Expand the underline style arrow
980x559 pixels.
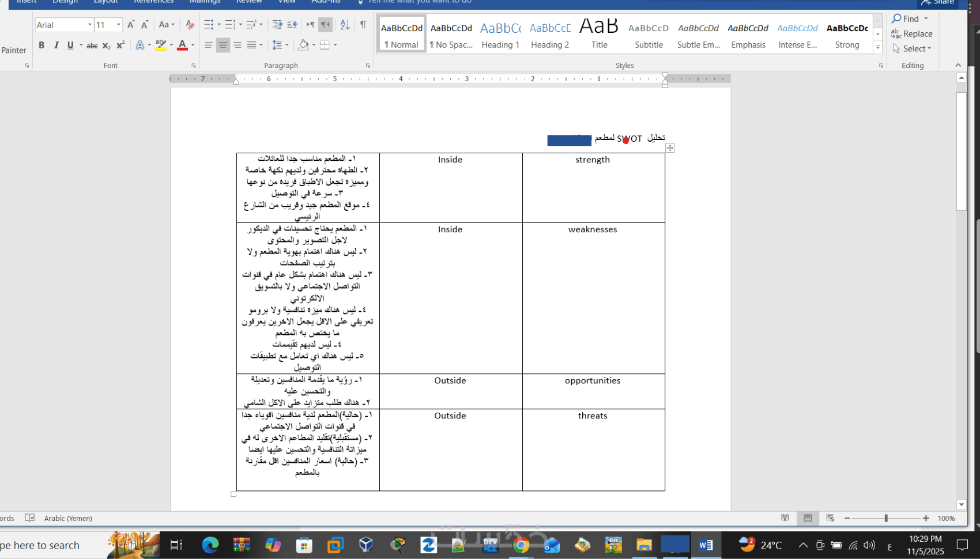(x=81, y=45)
